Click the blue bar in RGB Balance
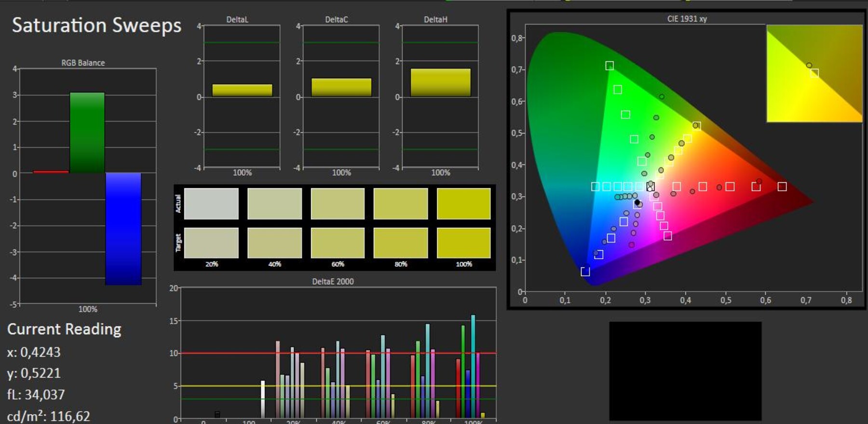Image resolution: width=868 pixels, height=424 pixels. point(123,229)
